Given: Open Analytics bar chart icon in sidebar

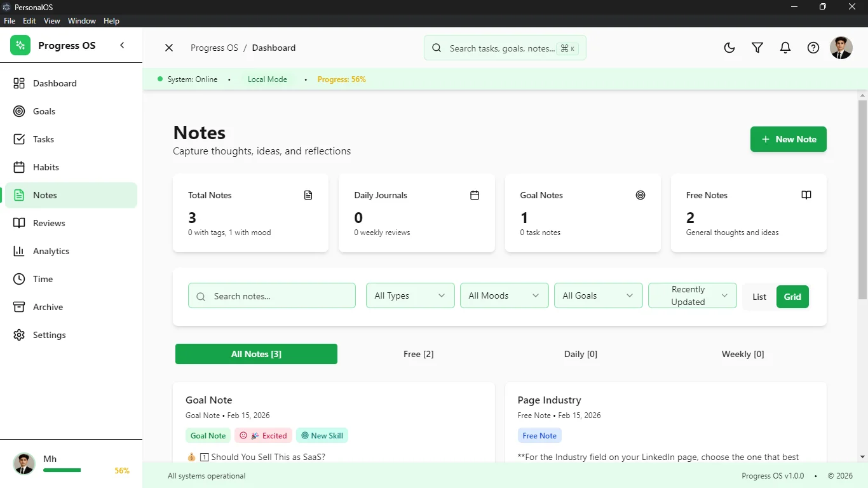Looking at the screenshot, I should pyautogui.click(x=20, y=251).
